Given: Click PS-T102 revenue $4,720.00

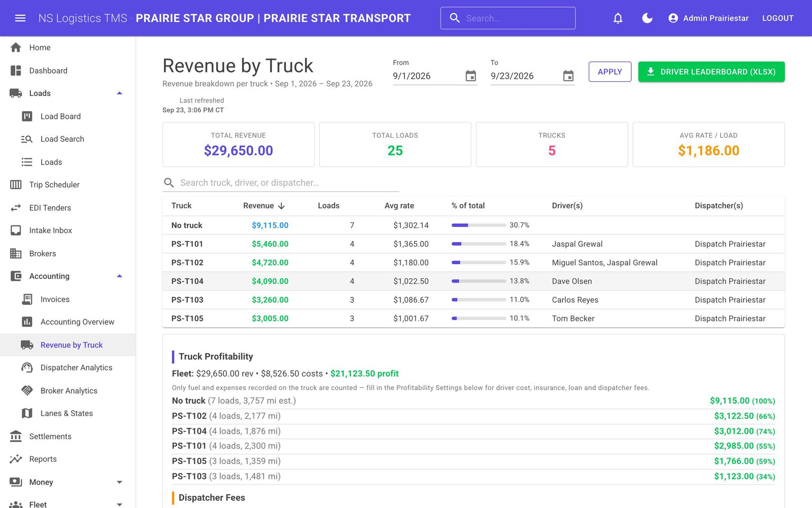Looking at the screenshot, I should 270,263.
